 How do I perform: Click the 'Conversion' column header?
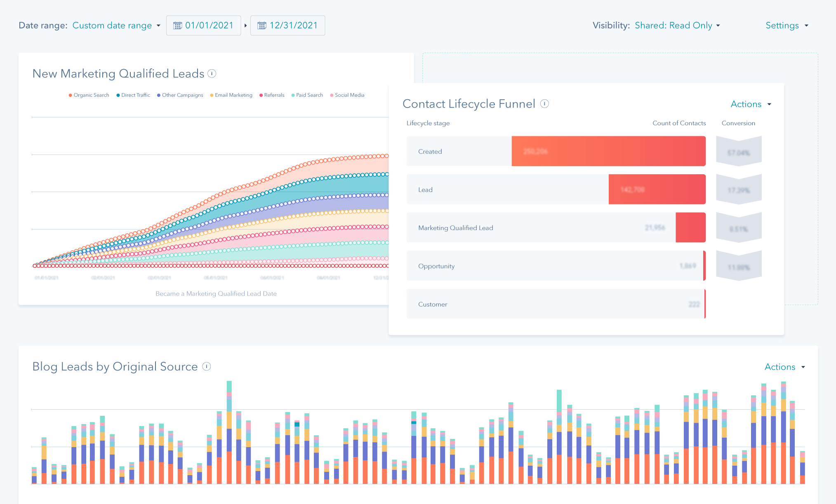738,123
